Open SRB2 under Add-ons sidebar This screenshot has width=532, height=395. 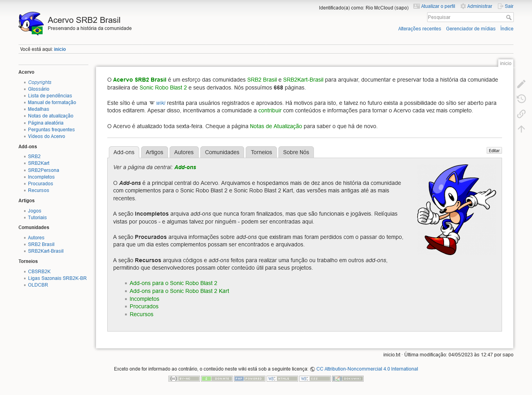[34, 157]
